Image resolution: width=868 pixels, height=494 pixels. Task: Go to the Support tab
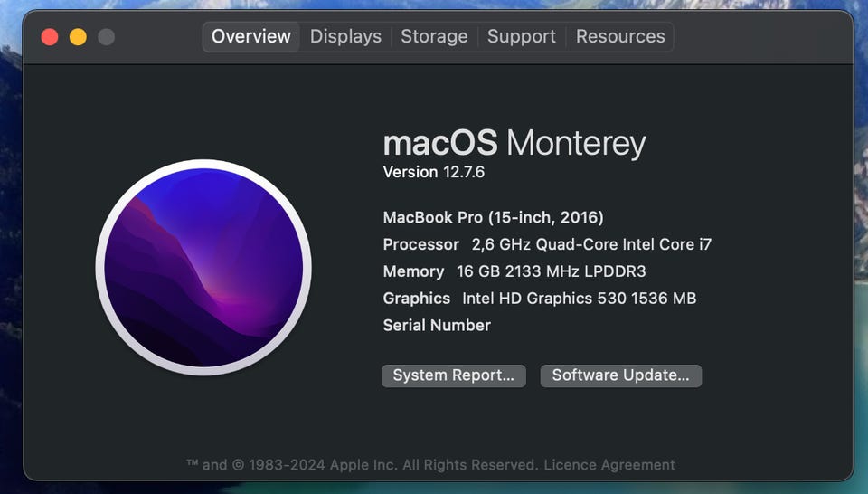point(521,37)
